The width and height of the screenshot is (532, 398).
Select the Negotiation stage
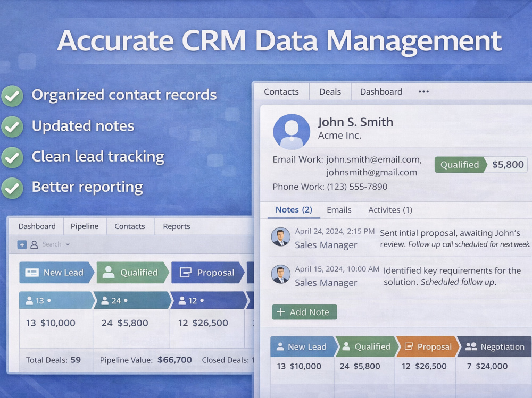pyautogui.click(x=494, y=346)
